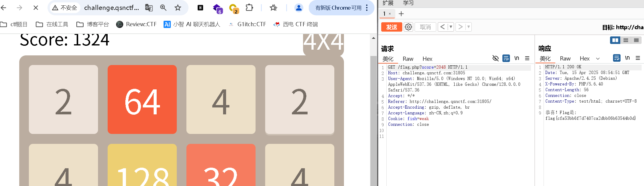644x186 pixels.
Task: Open the Review::CTF bookmark
Action: click(136, 24)
